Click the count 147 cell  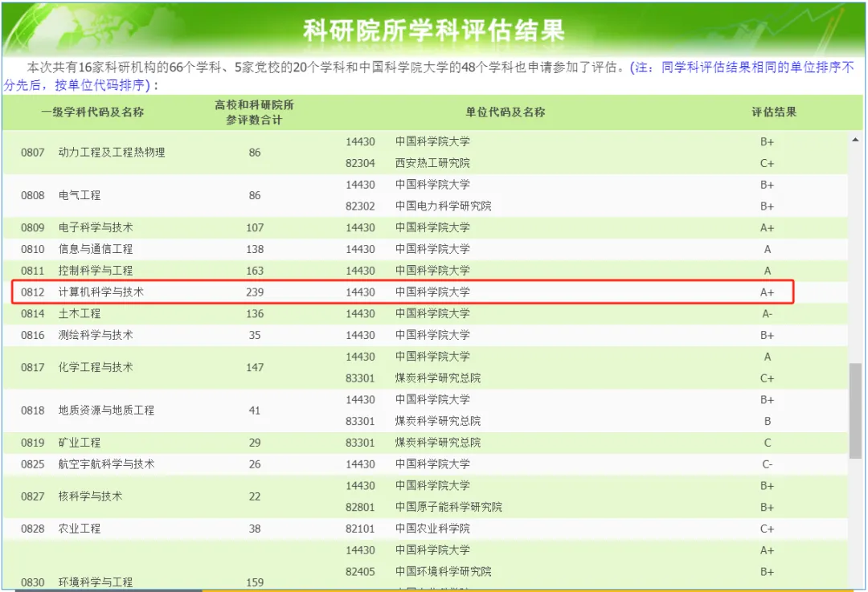255,367
